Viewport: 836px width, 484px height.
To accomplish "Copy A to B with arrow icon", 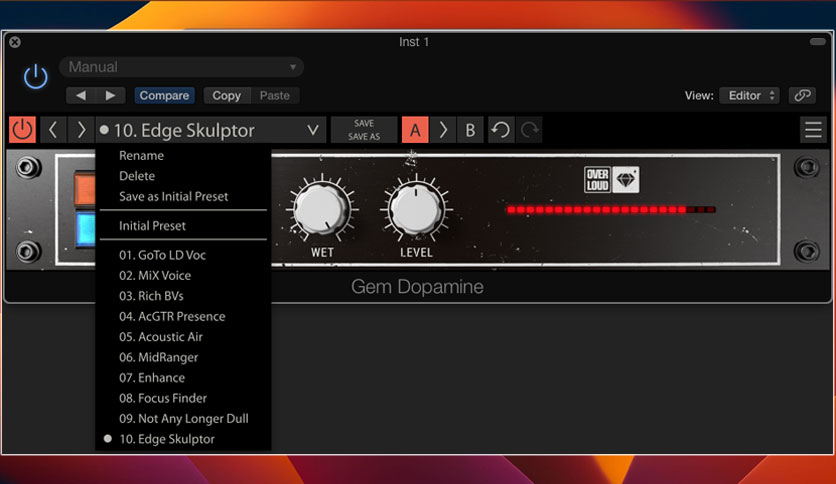I will pyautogui.click(x=443, y=130).
